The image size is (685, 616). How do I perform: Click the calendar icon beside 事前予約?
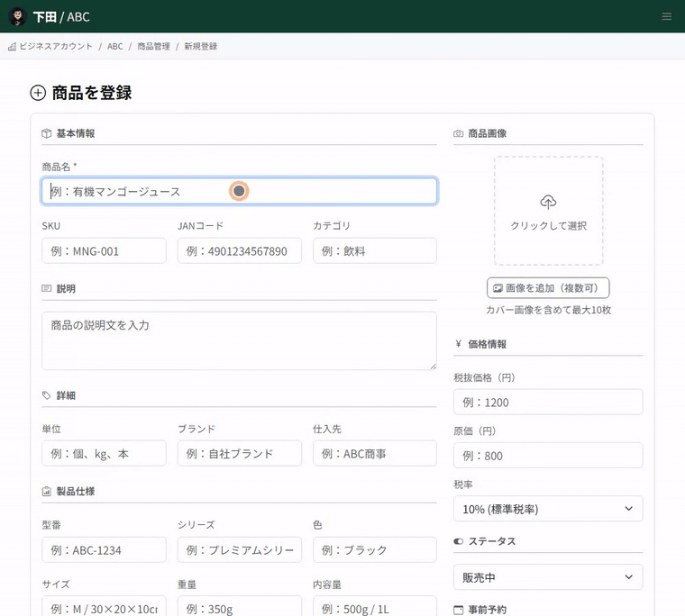(458, 610)
